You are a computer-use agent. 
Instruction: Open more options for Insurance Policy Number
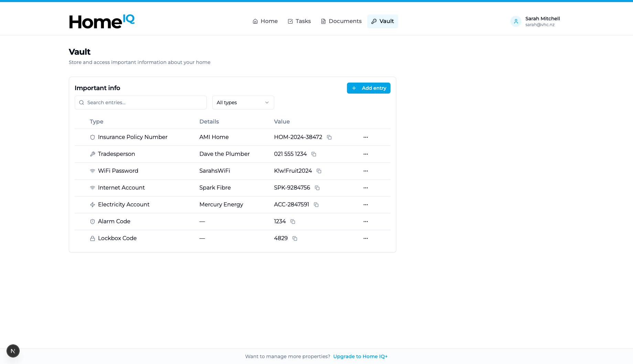[366, 137]
